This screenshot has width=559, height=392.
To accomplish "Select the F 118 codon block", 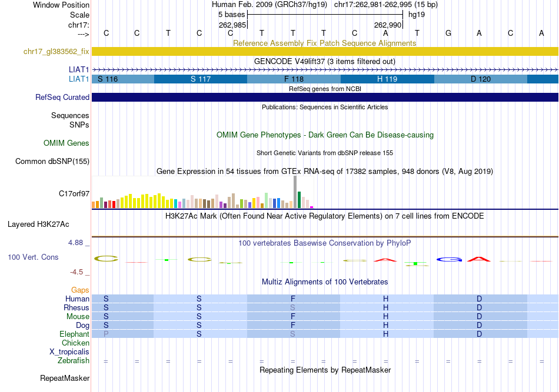I will coord(294,79).
